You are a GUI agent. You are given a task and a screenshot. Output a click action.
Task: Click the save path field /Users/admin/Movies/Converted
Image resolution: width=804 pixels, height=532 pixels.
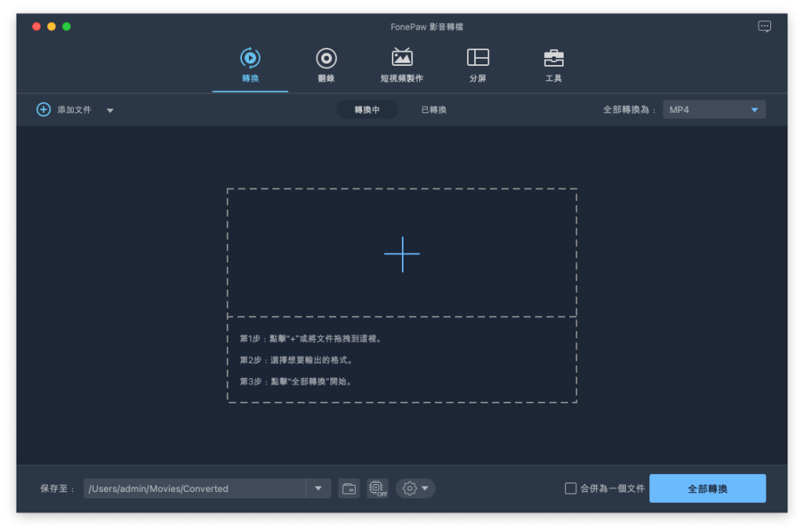click(195, 488)
